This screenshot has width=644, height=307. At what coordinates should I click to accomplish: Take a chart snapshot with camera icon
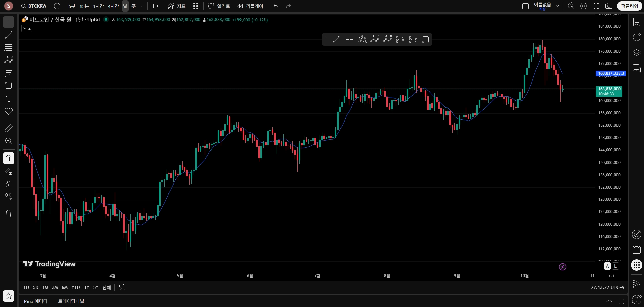click(609, 6)
